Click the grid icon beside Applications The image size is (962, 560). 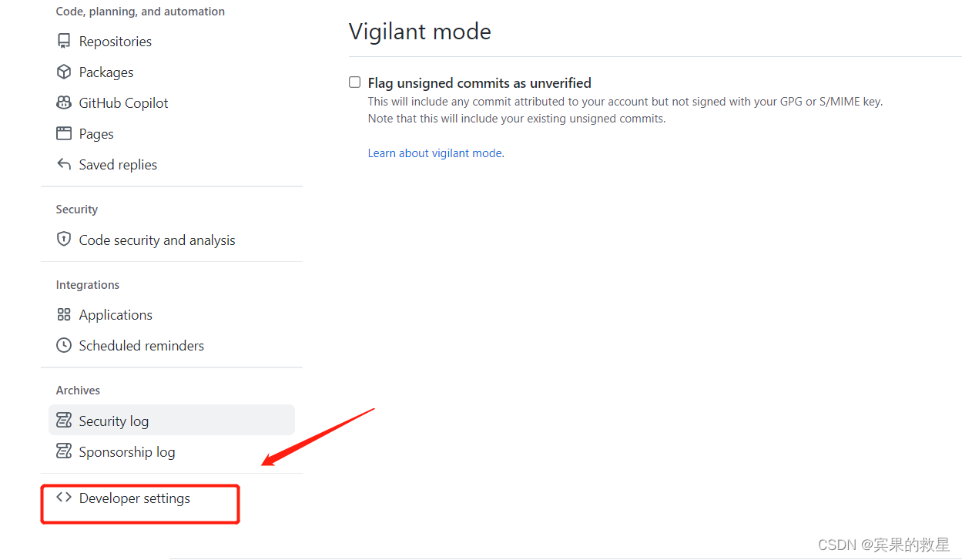coord(63,314)
